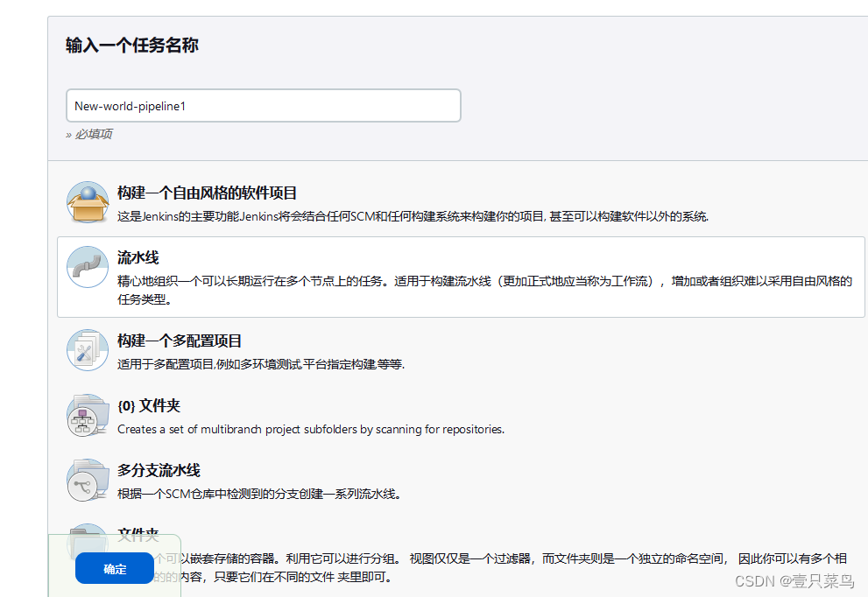Click description 适用于多配置项目
The height and width of the screenshot is (597, 868).
pyautogui.click(x=261, y=364)
